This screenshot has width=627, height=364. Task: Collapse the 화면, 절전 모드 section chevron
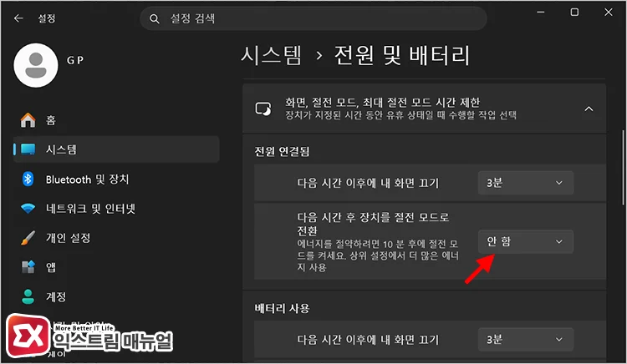click(589, 109)
